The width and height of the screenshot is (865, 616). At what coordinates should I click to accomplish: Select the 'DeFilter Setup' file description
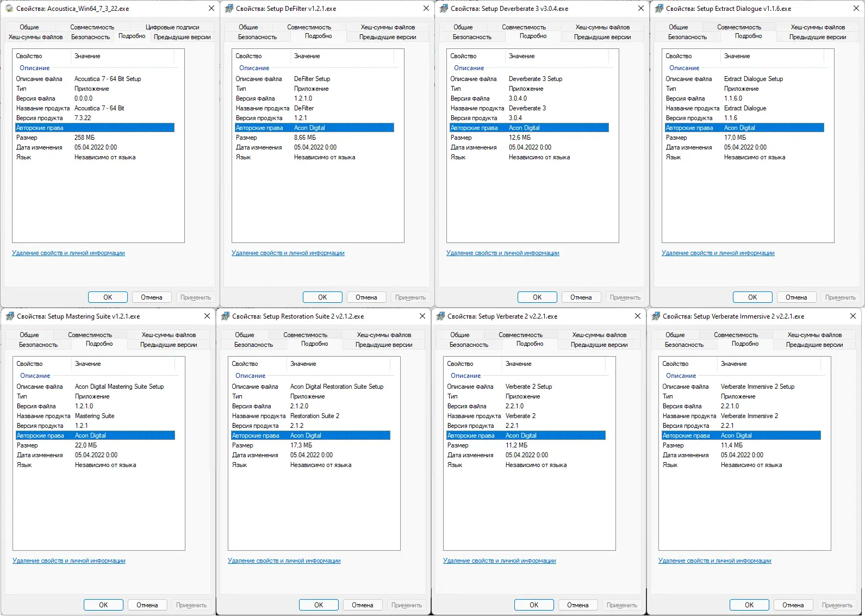(x=312, y=79)
